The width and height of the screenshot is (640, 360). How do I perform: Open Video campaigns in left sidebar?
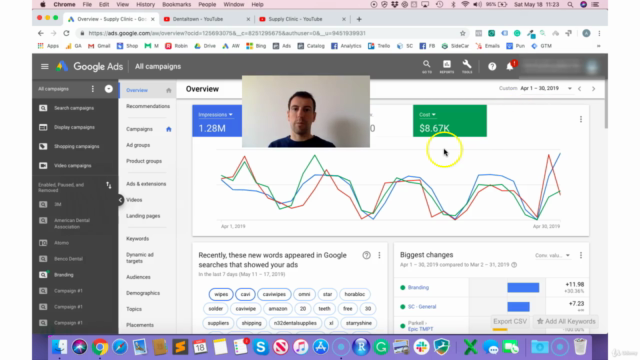click(x=73, y=166)
